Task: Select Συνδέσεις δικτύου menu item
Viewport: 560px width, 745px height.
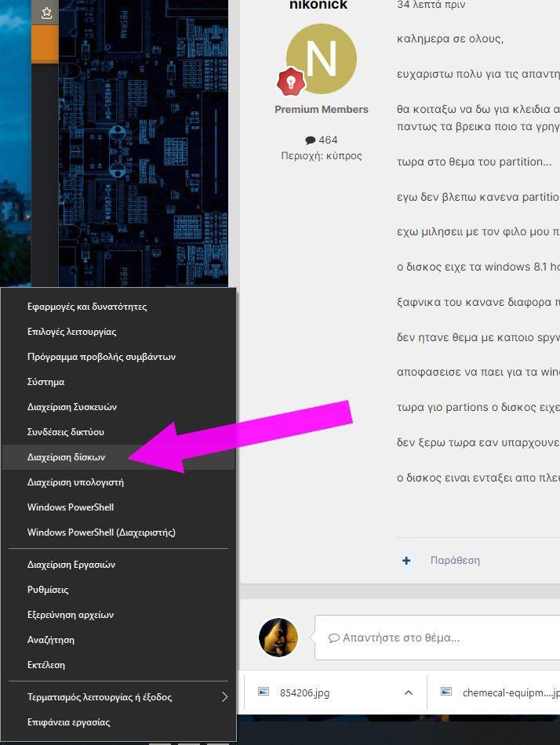Action: point(118,432)
